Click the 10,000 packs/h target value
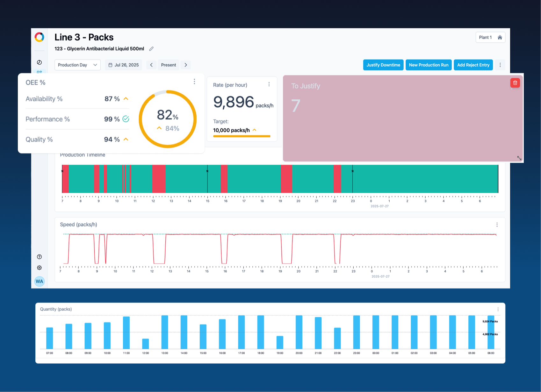 pyautogui.click(x=231, y=130)
